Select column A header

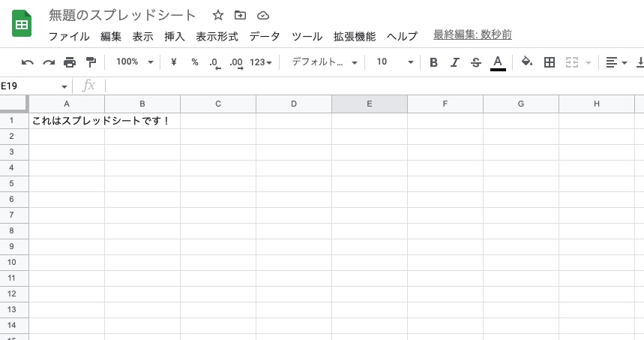(x=67, y=104)
